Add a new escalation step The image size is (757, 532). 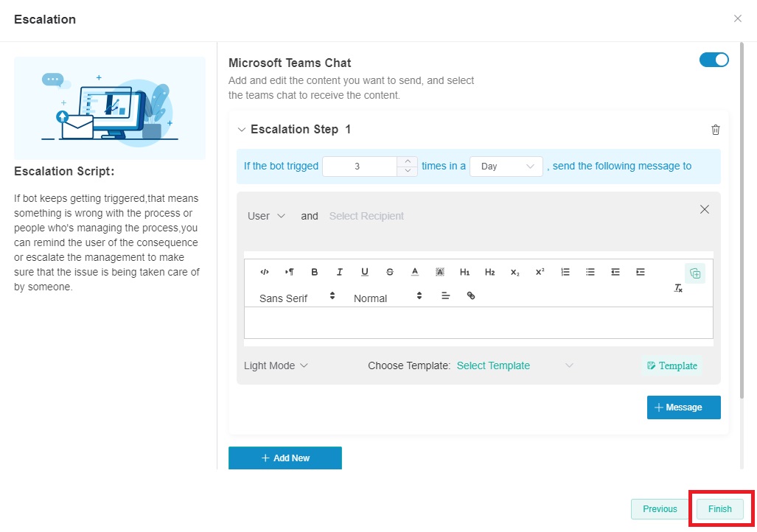coord(285,458)
